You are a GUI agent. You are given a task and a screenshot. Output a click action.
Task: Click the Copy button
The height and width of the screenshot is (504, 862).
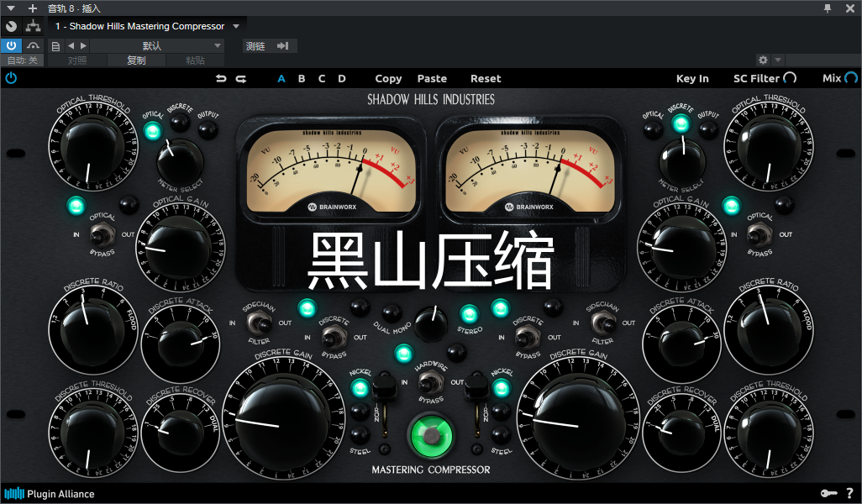(x=388, y=79)
